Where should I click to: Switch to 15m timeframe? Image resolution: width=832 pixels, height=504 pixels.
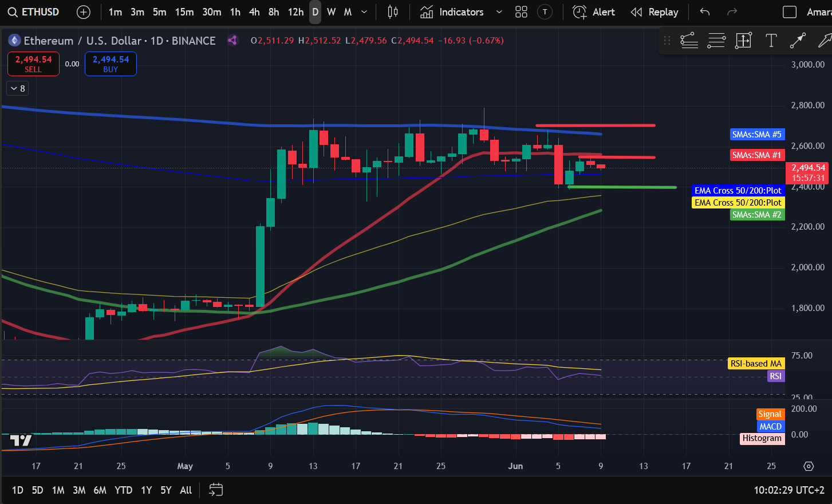click(184, 12)
